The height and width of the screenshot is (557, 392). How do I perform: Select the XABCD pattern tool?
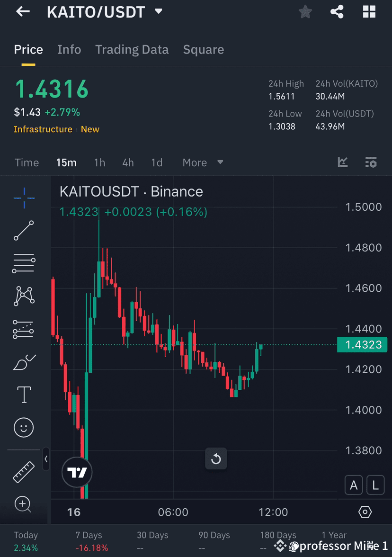24,296
